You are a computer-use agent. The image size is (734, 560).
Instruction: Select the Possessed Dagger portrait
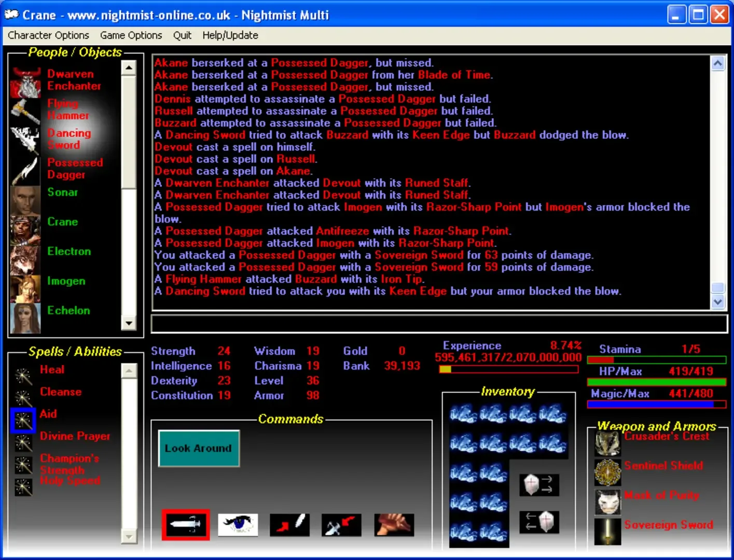(x=25, y=170)
